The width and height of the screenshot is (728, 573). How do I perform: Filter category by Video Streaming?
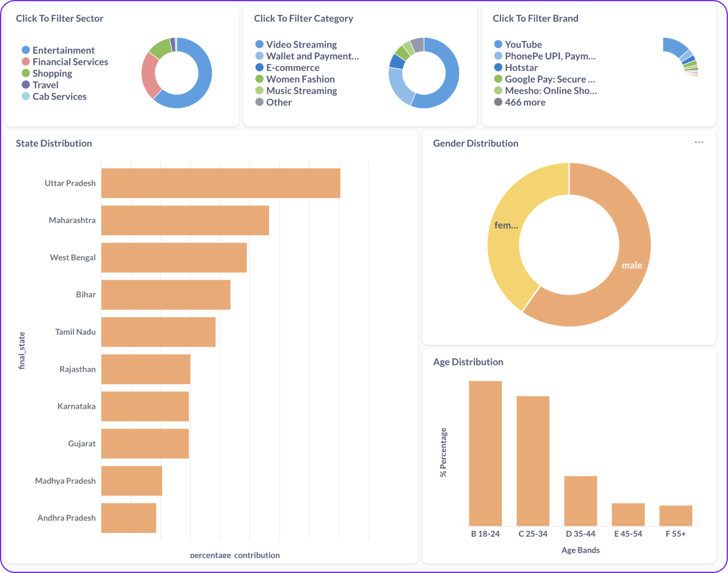[301, 44]
